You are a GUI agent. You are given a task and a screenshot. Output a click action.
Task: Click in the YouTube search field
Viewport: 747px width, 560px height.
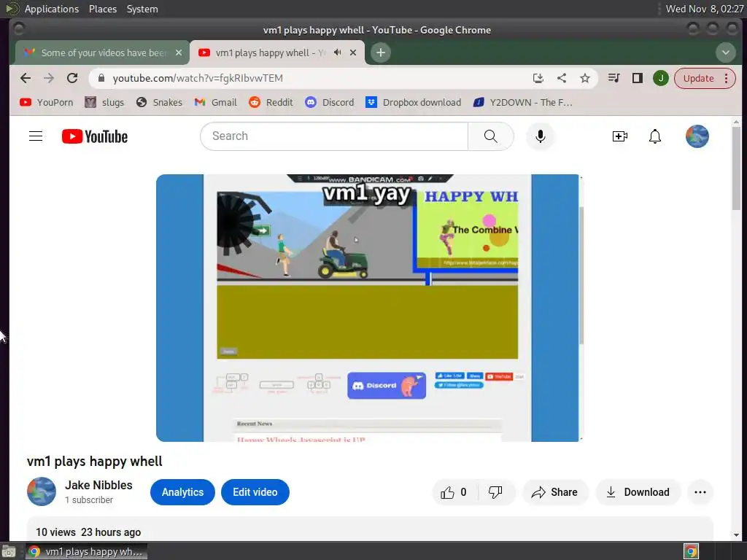point(334,136)
